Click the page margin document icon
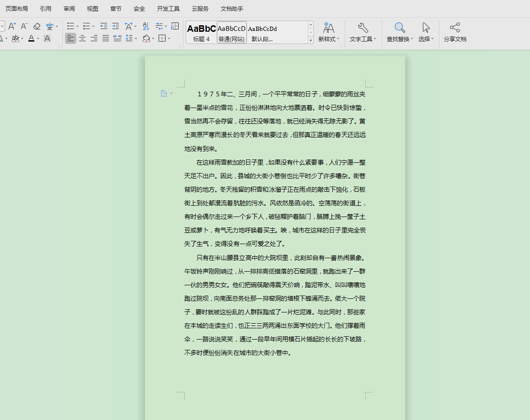The width and height of the screenshot is (530, 420). (164, 94)
